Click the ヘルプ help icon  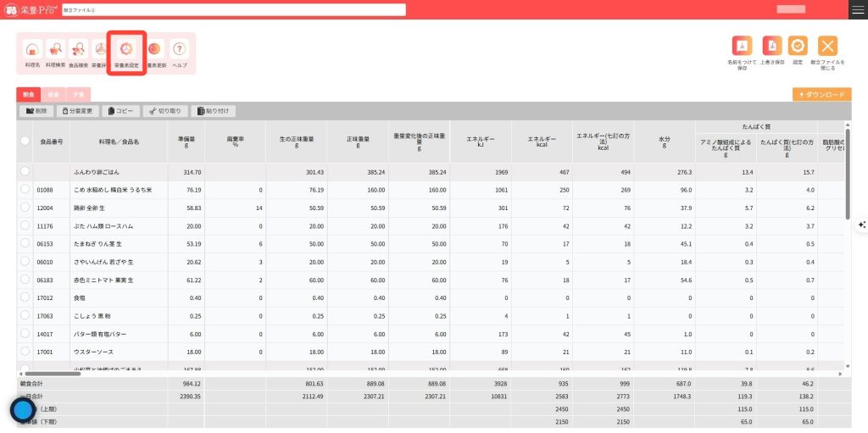click(x=180, y=53)
